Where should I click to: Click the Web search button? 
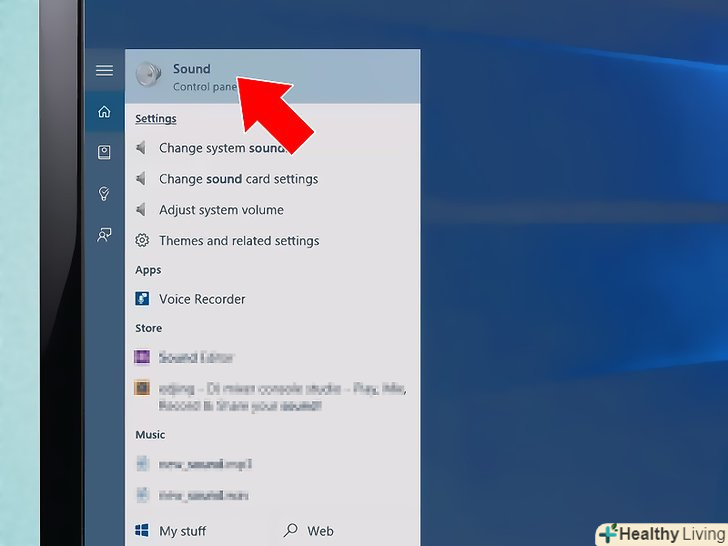(x=309, y=531)
